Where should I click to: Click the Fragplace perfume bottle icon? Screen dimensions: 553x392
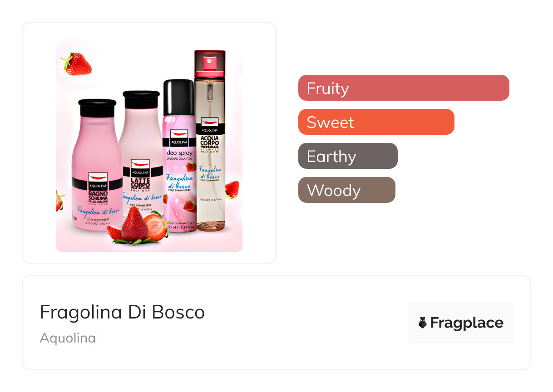tap(423, 323)
